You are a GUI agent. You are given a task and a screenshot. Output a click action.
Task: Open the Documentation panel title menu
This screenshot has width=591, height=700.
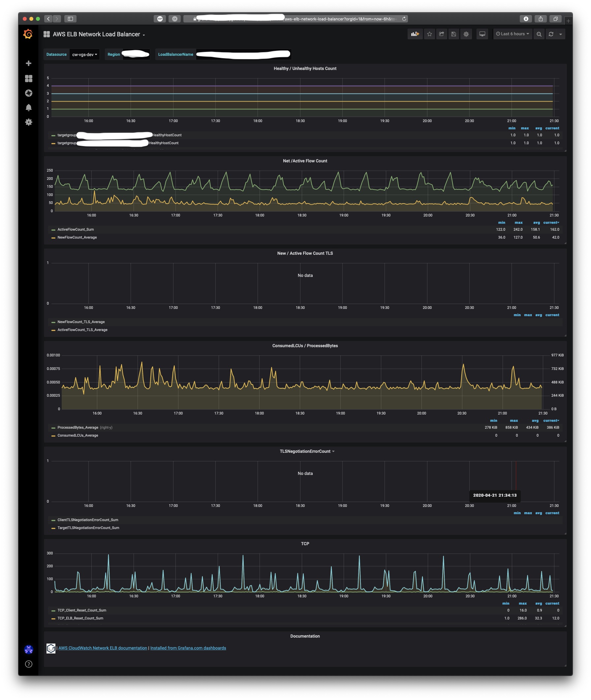(305, 637)
